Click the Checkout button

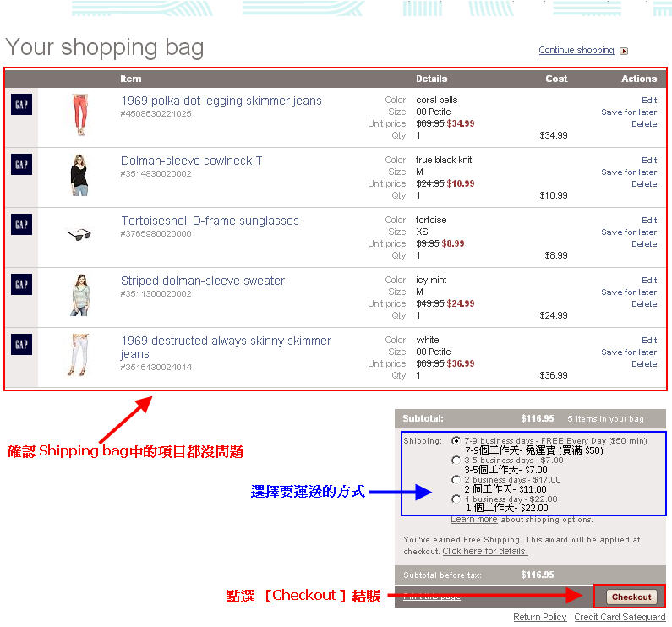click(x=631, y=597)
